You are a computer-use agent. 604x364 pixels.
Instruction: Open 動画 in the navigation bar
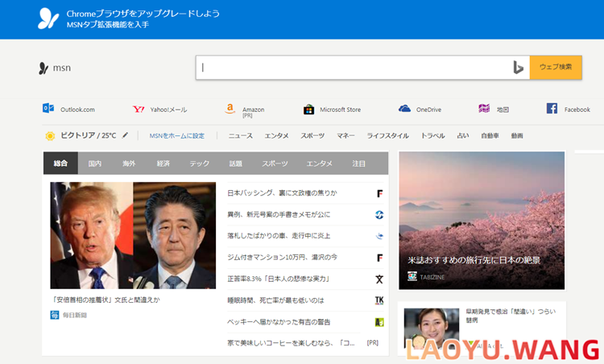click(517, 135)
